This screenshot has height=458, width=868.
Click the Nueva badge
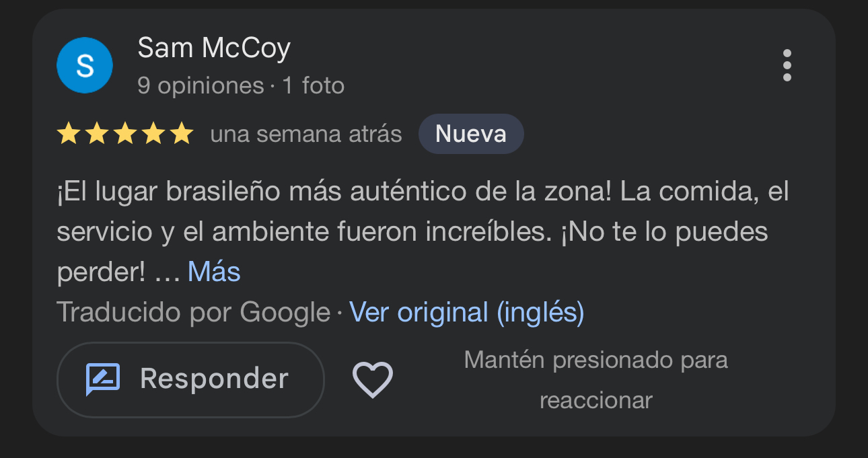point(470,134)
